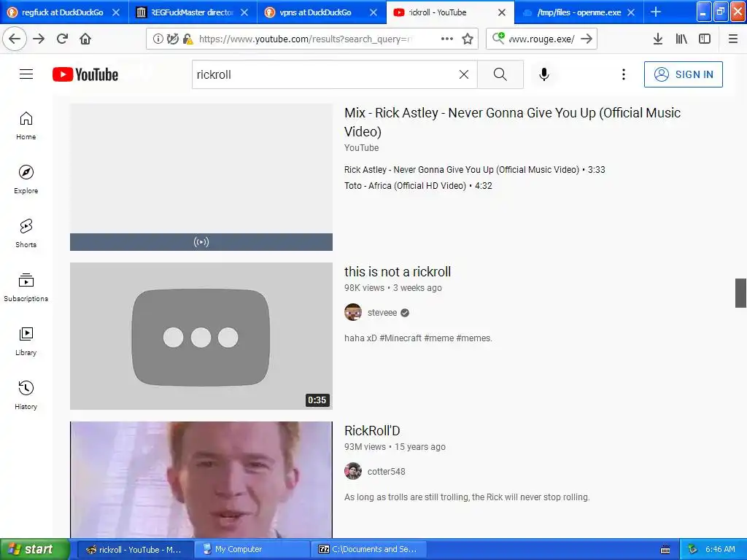Show site information for the YouTube URL
The image size is (747, 560).
click(x=158, y=39)
